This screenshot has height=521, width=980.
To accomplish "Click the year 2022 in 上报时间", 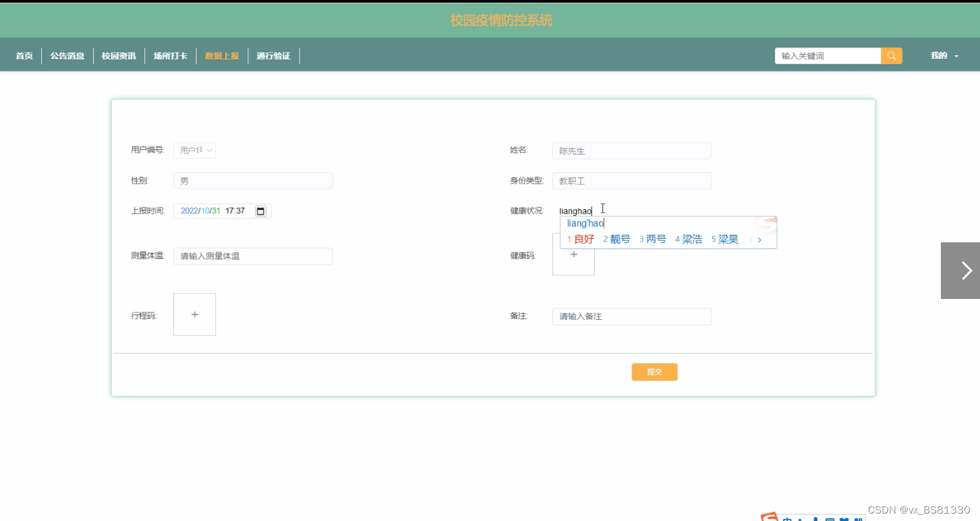I will coord(190,211).
